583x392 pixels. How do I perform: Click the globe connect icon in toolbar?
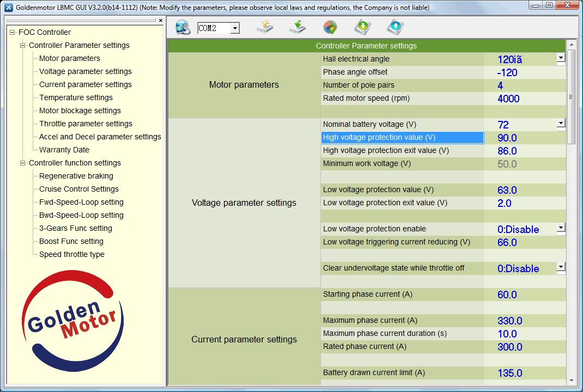pos(183,27)
